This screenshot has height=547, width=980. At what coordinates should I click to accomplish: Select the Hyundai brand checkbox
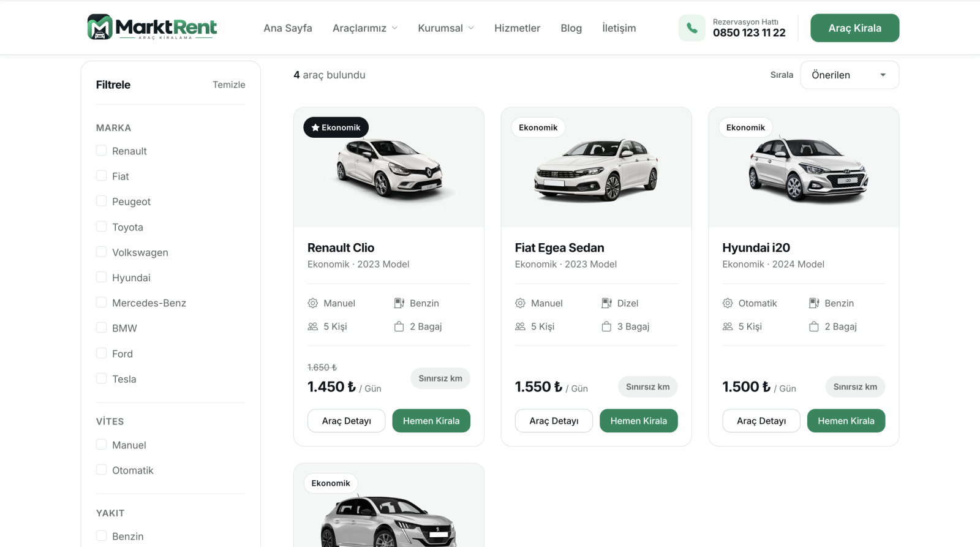coord(102,277)
